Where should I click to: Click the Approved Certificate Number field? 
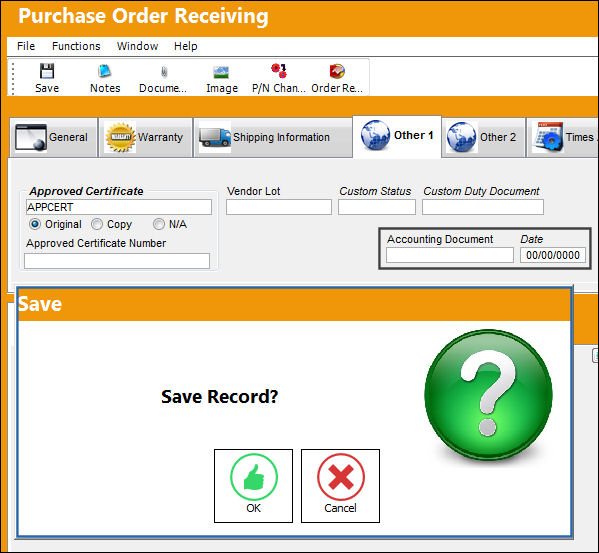point(117,261)
